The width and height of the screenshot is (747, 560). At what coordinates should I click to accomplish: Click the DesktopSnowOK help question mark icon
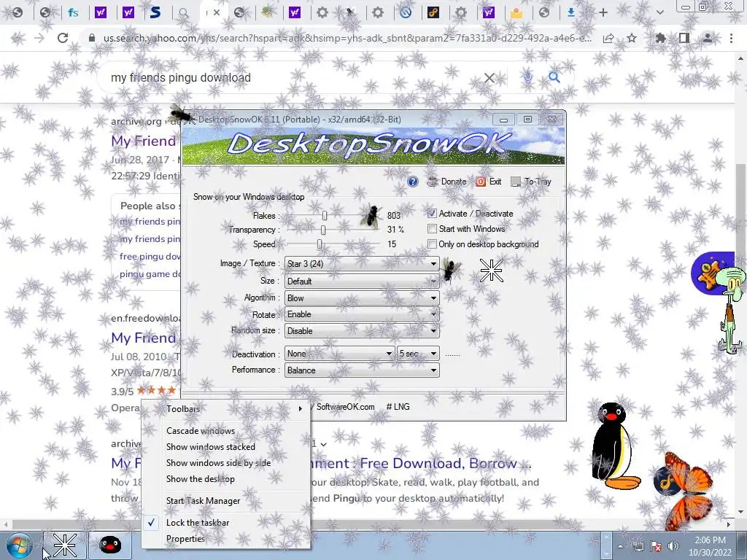click(x=413, y=182)
